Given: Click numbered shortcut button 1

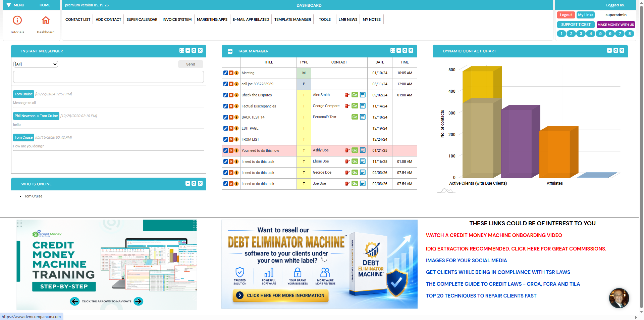Looking at the screenshot, I should (561, 34).
